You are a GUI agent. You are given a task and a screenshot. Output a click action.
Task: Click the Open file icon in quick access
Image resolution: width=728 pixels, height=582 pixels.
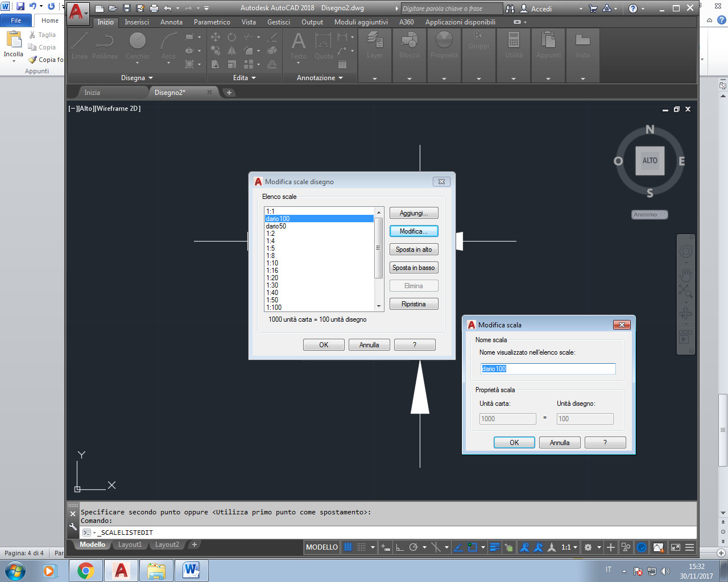coord(113,9)
